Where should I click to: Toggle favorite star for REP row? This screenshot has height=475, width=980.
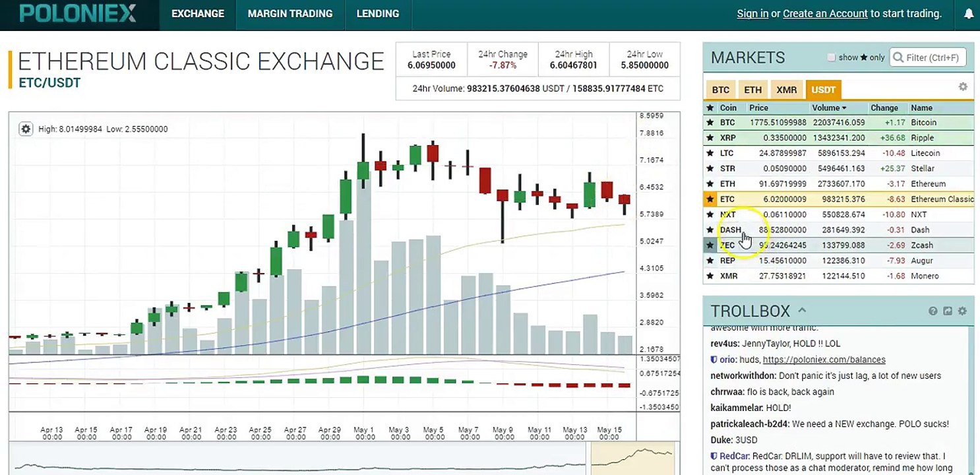pos(710,261)
